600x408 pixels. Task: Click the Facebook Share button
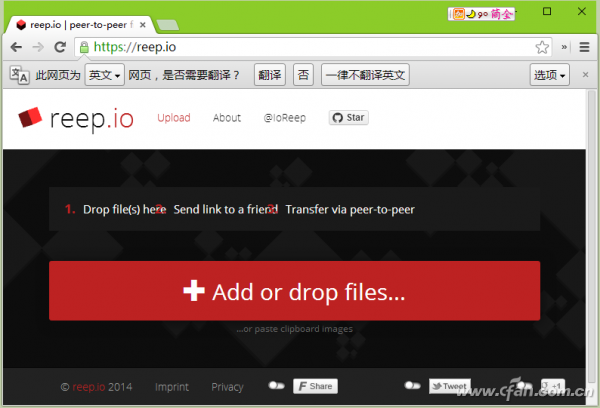click(315, 386)
